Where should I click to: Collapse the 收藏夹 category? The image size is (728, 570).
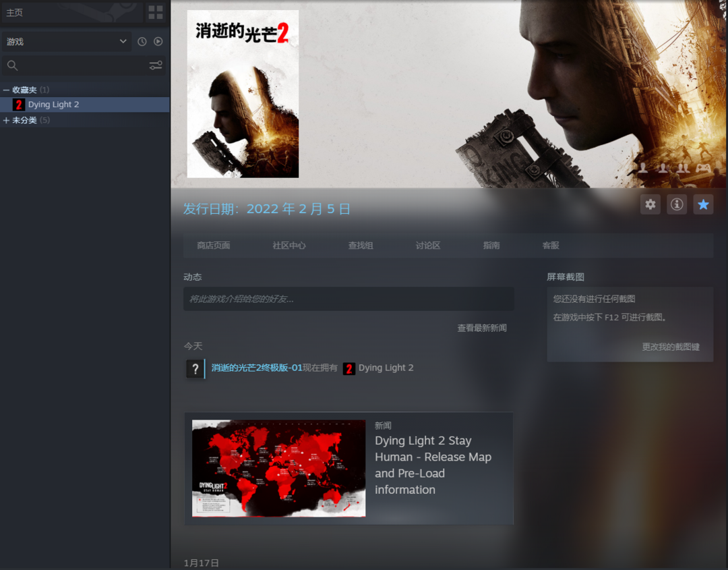7,90
